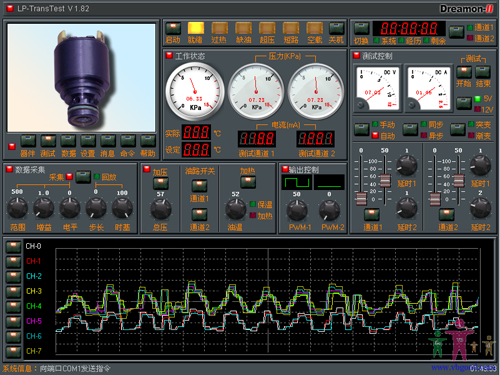Click the PWM-1 square waveform display
Image resolution: width=500 pixels, height=375 pixels.
(x=297, y=182)
